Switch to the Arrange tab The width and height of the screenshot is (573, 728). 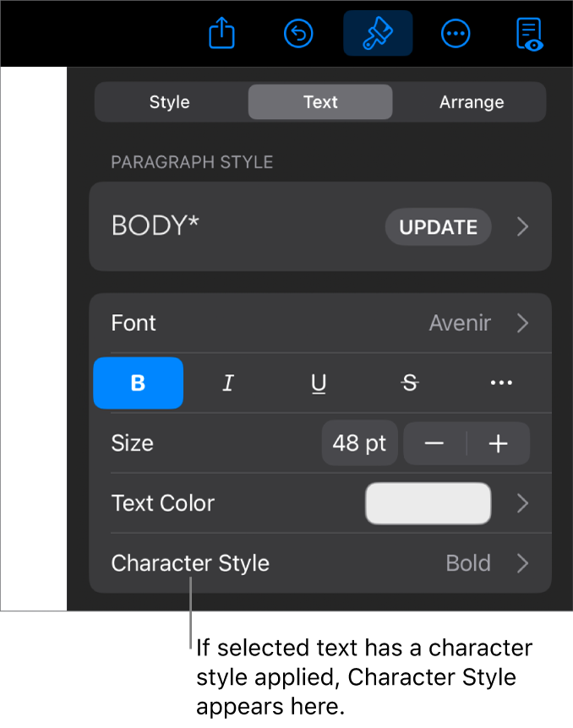[472, 102]
